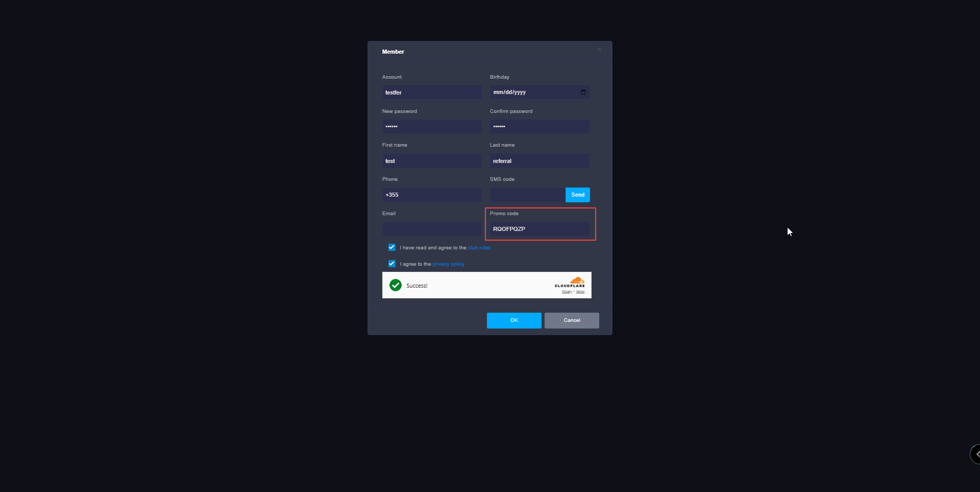Click the green Success checkmark icon

(x=396, y=285)
